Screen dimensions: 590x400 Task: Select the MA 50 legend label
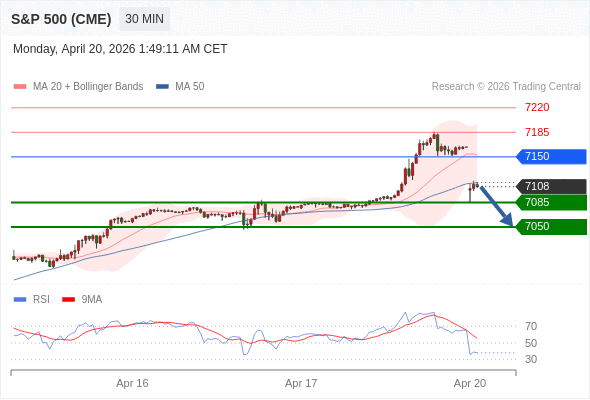pos(190,87)
